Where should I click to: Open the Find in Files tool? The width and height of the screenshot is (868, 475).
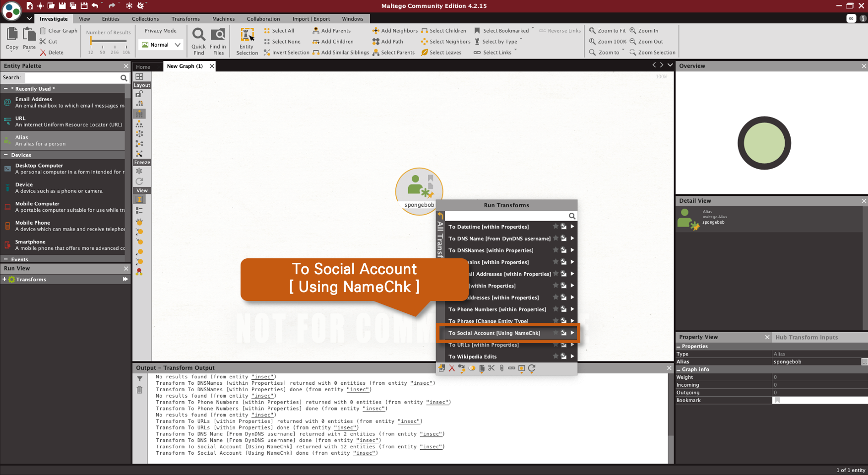tap(218, 42)
